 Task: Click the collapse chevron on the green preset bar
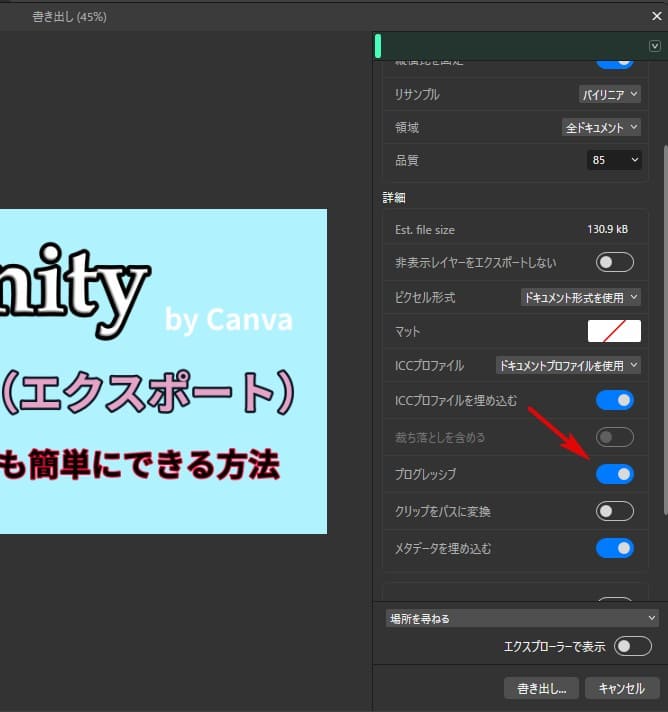tap(655, 46)
